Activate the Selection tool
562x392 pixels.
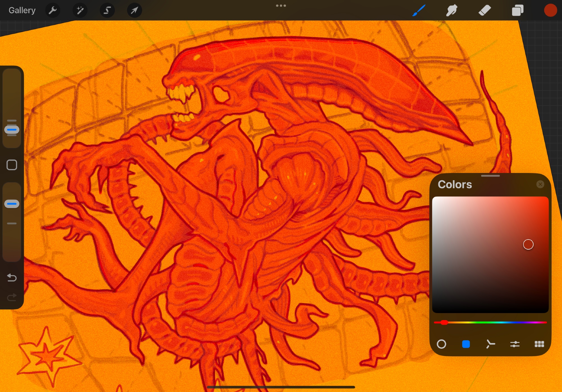tap(107, 10)
